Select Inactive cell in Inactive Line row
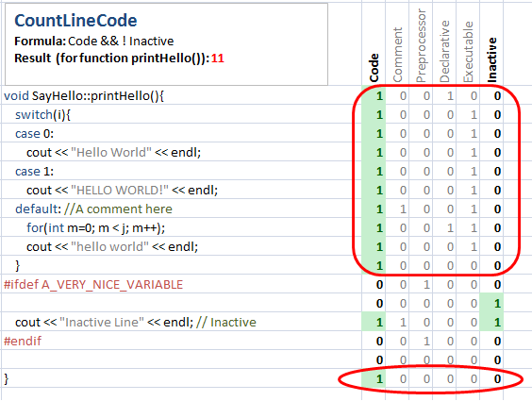Viewport: 532px width, 401px height. (491, 322)
